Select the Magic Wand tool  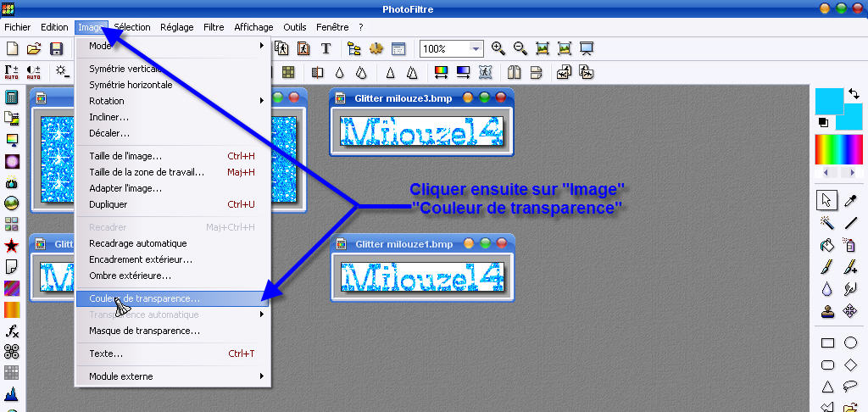tap(827, 223)
